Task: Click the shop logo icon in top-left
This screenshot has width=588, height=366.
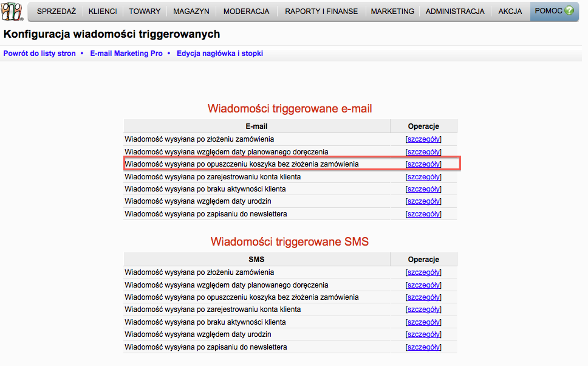Action: coord(12,12)
